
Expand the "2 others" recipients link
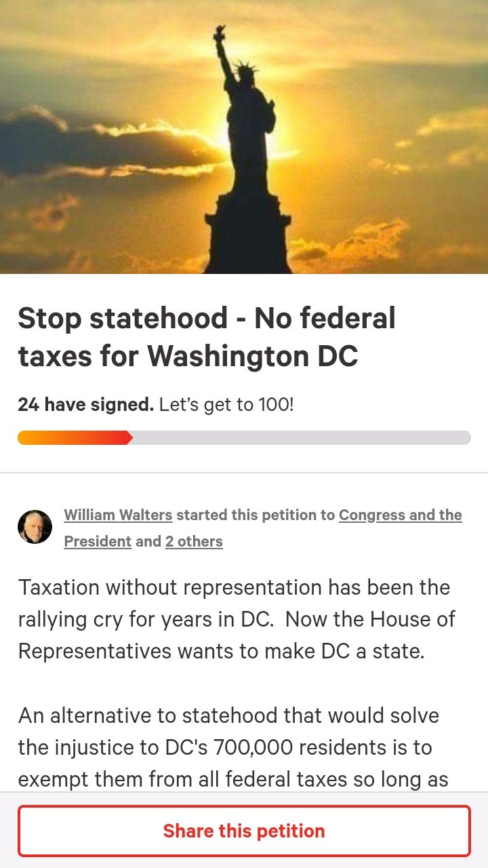[194, 541]
